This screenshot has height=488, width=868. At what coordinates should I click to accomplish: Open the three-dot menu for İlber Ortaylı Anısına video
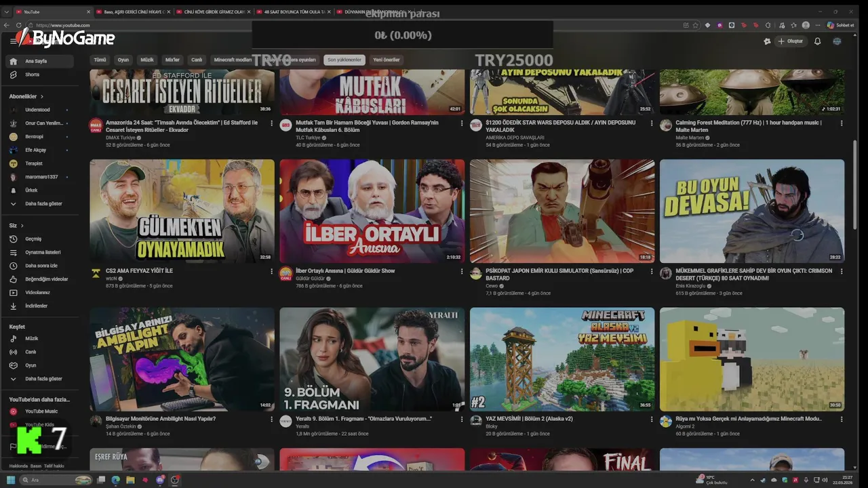pos(462,272)
